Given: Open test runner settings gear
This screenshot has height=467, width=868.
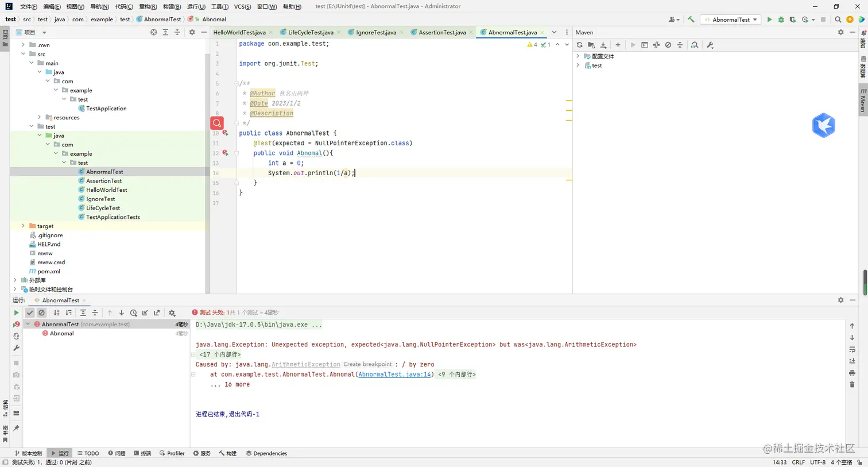Looking at the screenshot, I should (x=172, y=313).
